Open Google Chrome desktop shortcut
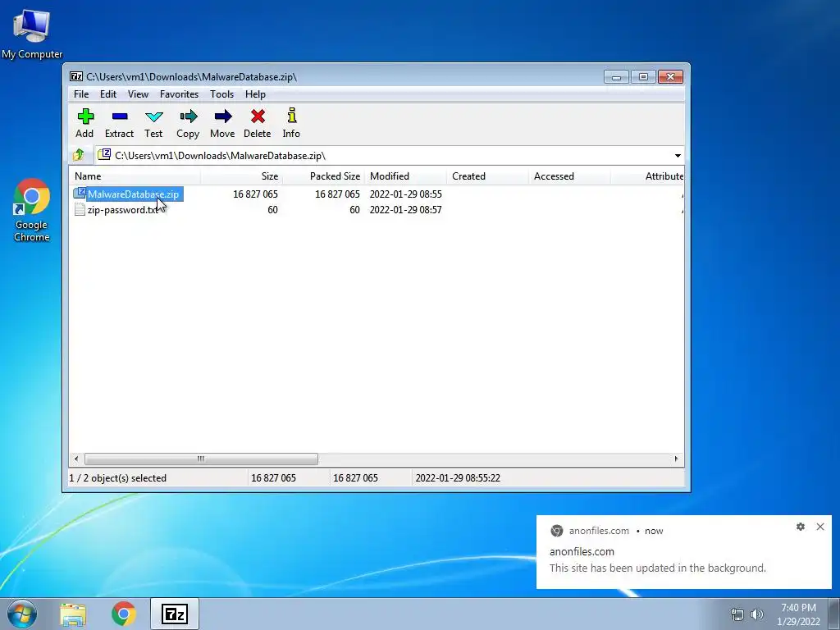The image size is (840, 630). click(32, 210)
